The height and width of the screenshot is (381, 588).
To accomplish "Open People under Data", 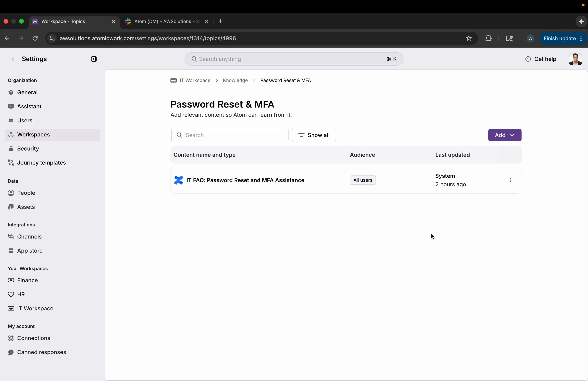I will pyautogui.click(x=25, y=193).
